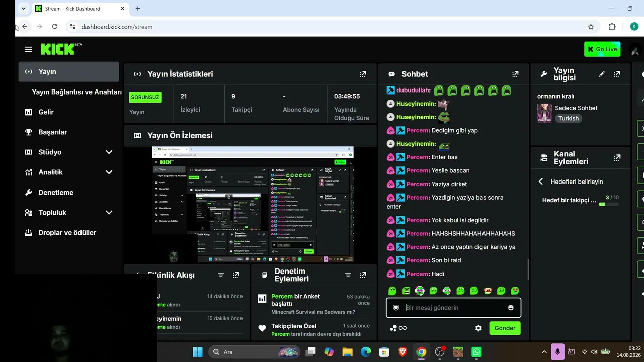This screenshot has height=362, width=644.
Task: Reload the dashboard page
Action: pyautogui.click(x=55, y=27)
